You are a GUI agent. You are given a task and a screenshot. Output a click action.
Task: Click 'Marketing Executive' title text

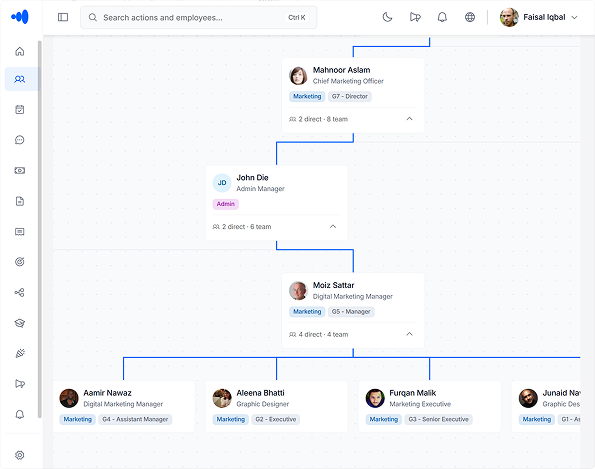point(420,404)
